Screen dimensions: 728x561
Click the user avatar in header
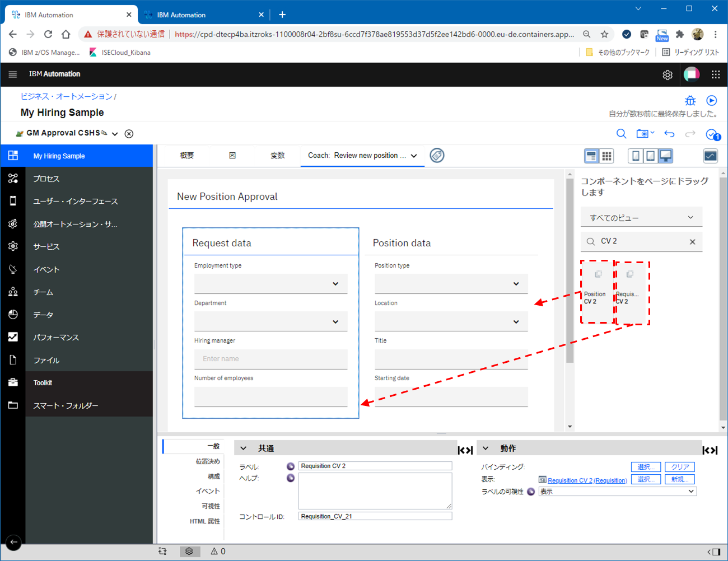(x=692, y=74)
